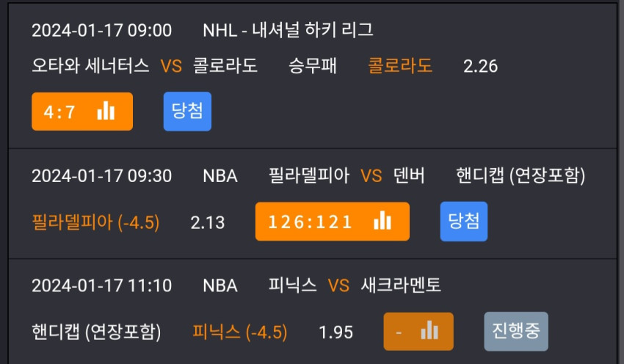Select 피닉스 (-4.5) handicap pick

click(239, 332)
